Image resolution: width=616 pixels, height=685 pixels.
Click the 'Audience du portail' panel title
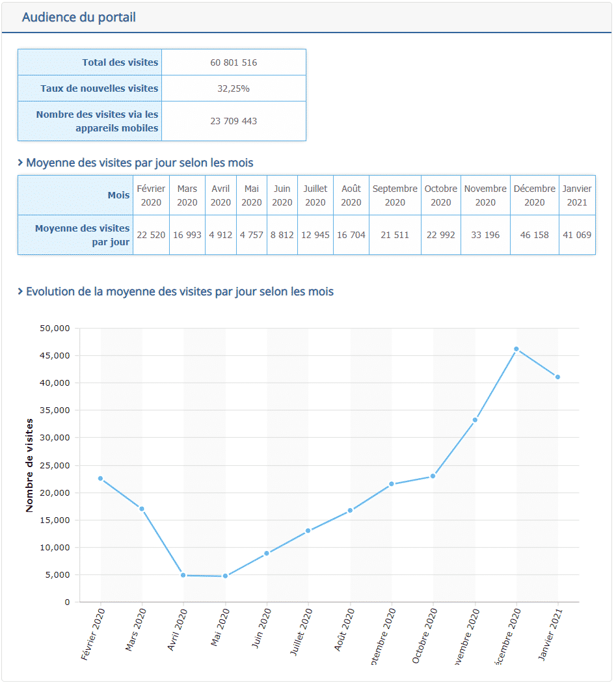[79, 17]
